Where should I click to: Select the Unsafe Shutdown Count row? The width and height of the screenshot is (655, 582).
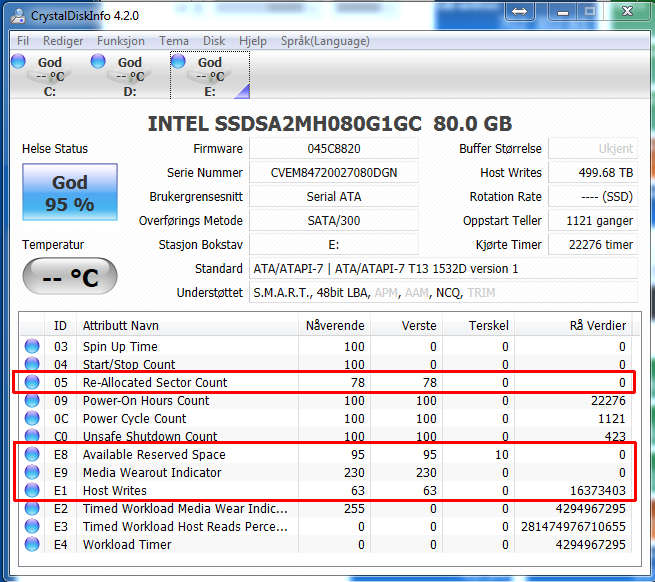[326, 436]
